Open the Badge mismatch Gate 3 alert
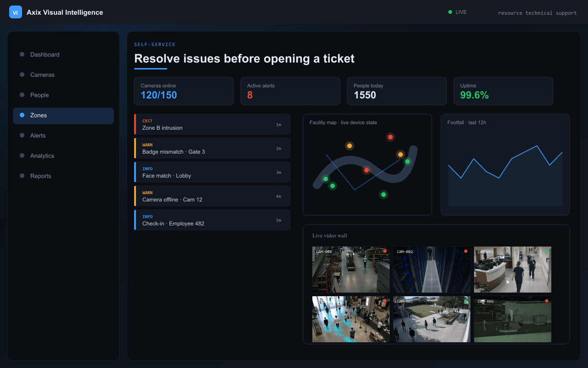The width and height of the screenshot is (588, 368). click(x=212, y=148)
